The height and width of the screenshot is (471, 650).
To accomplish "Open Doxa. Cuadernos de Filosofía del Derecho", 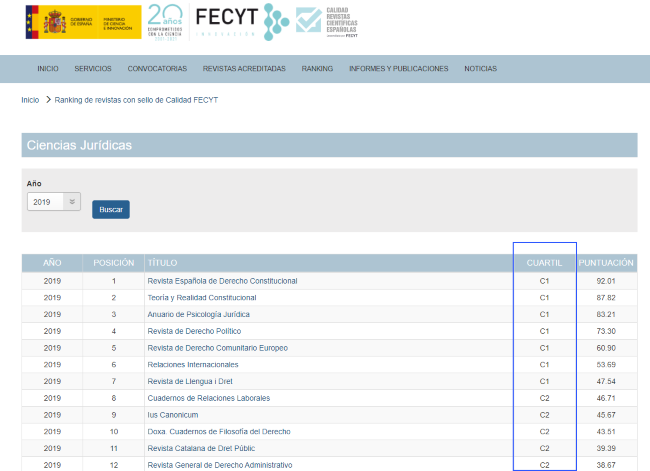I will click(219, 432).
